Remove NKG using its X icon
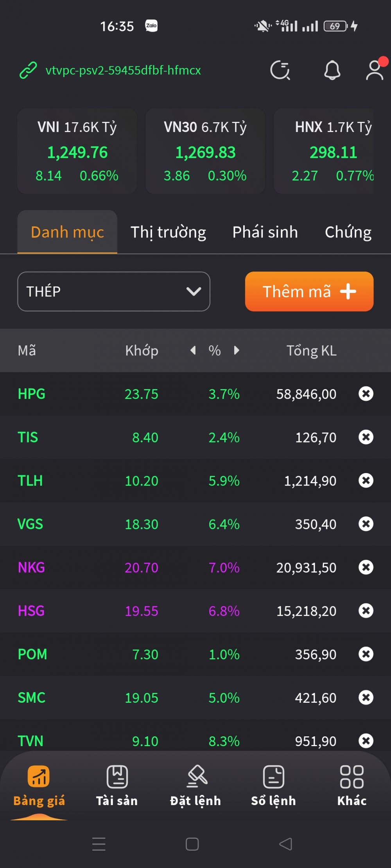Viewport: 391px width, 868px height. (x=366, y=567)
